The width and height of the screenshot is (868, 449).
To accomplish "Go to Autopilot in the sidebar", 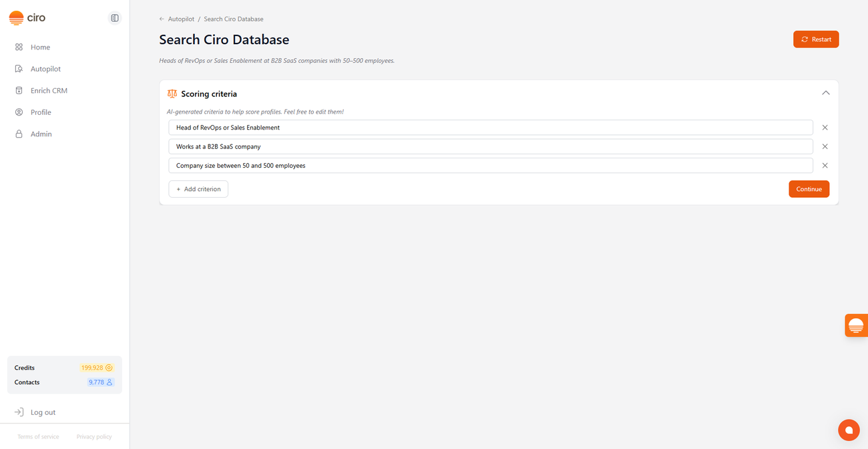I will coord(45,69).
